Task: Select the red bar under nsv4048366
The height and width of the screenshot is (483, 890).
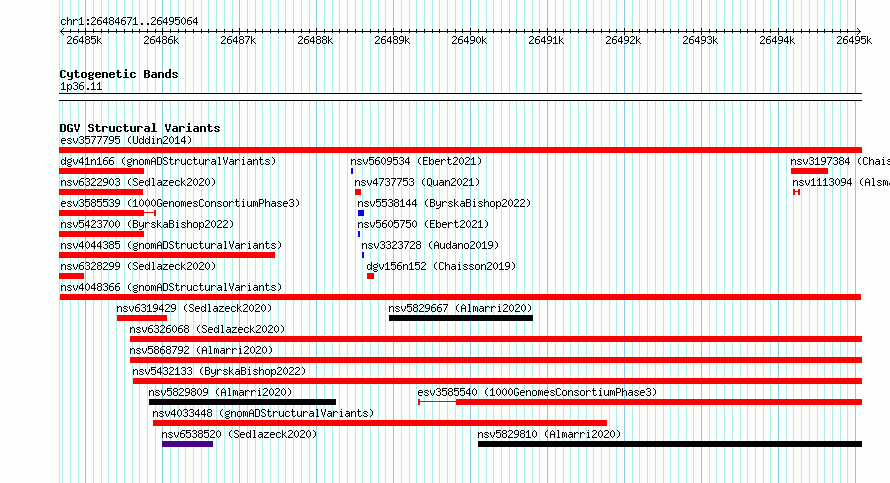Action: [x=460, y=297]
